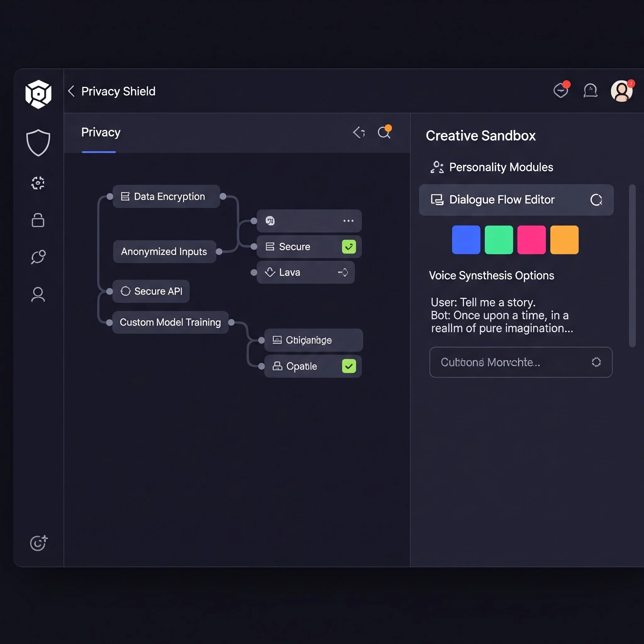Click the Personality Modules people icon
This screenshot has width=644, height=644.
[x=437, y=167]
